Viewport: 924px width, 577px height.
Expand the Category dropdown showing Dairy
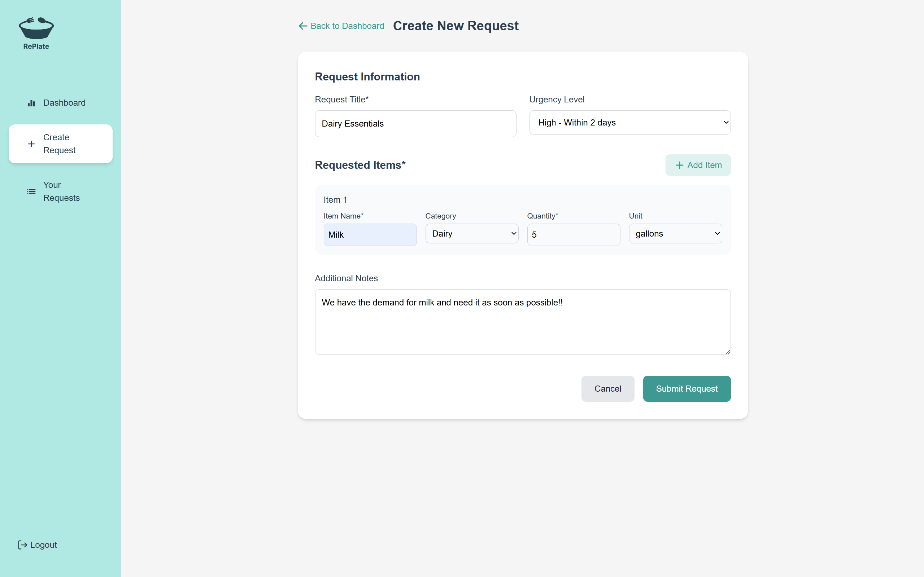click(471, 234)
